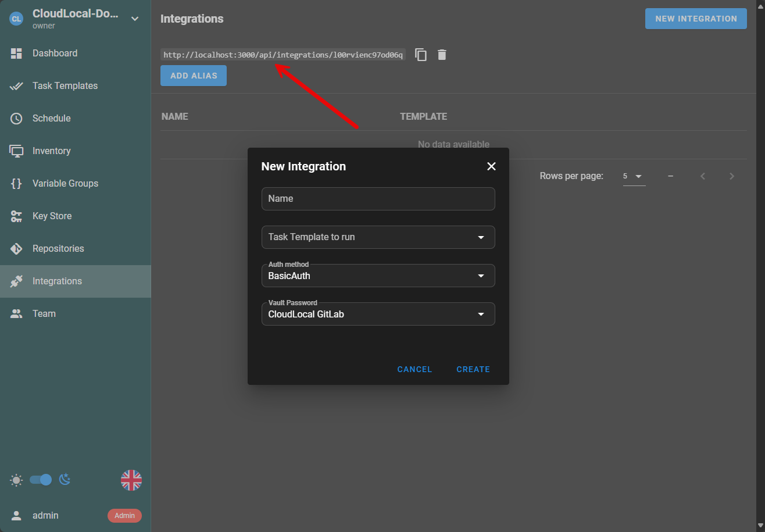765x532 pixels.
Task: Click the Repositories git icon in sidebar
Action: [x=16, y=249]
